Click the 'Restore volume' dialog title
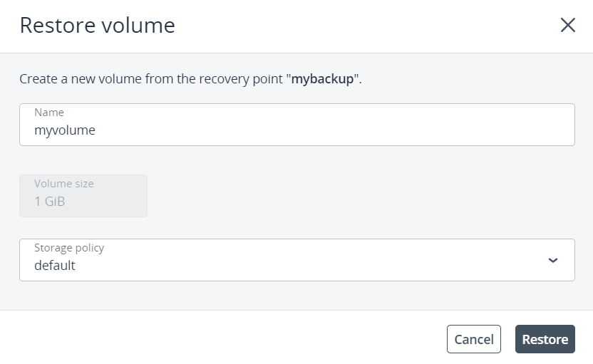The width and height of the screenshot is (593, 364). tap(97, 26)
